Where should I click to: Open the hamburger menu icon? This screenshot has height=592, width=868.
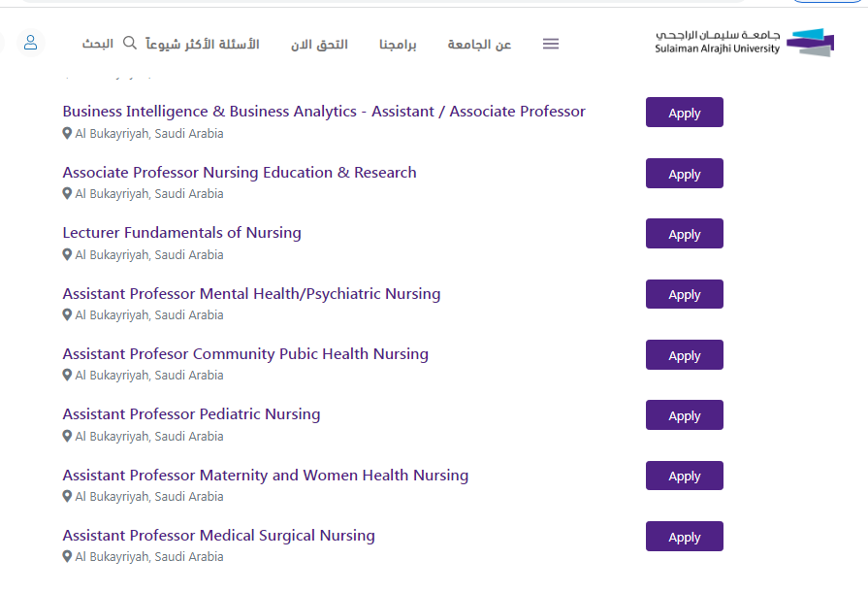551,44
